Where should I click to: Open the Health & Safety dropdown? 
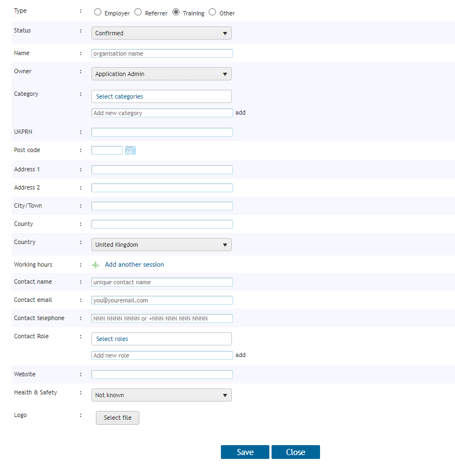(x=161, y=395)
